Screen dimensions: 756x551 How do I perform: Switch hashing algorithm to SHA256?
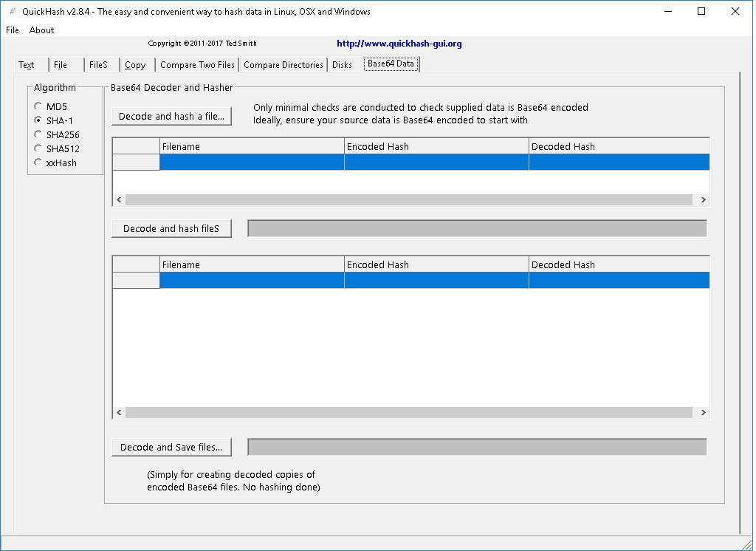pos(38,134)
